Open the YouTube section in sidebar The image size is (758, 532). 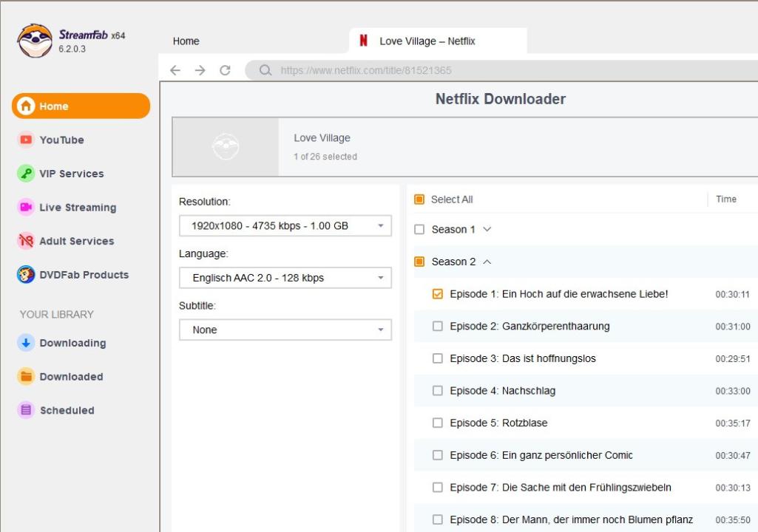61,140
